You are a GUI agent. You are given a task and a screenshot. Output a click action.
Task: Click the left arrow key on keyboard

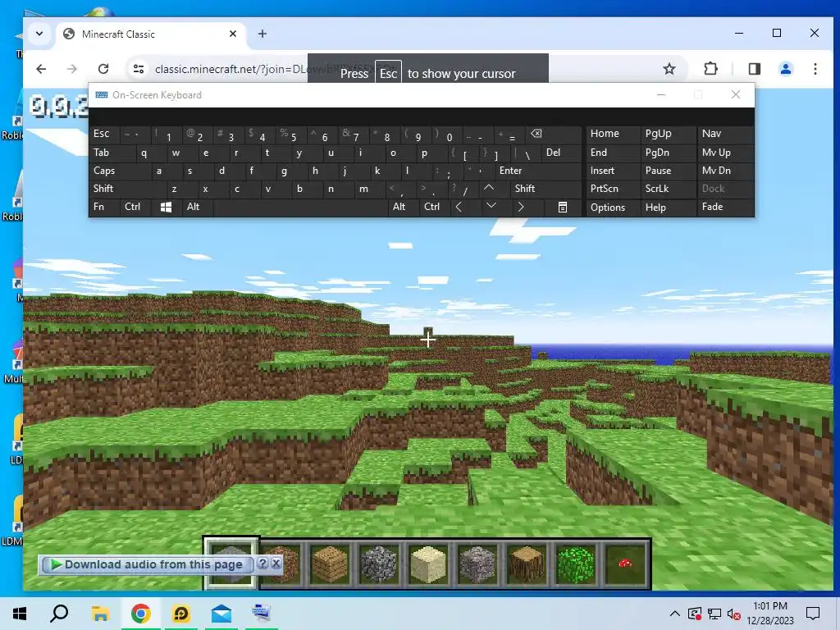(x=459, y=207)
